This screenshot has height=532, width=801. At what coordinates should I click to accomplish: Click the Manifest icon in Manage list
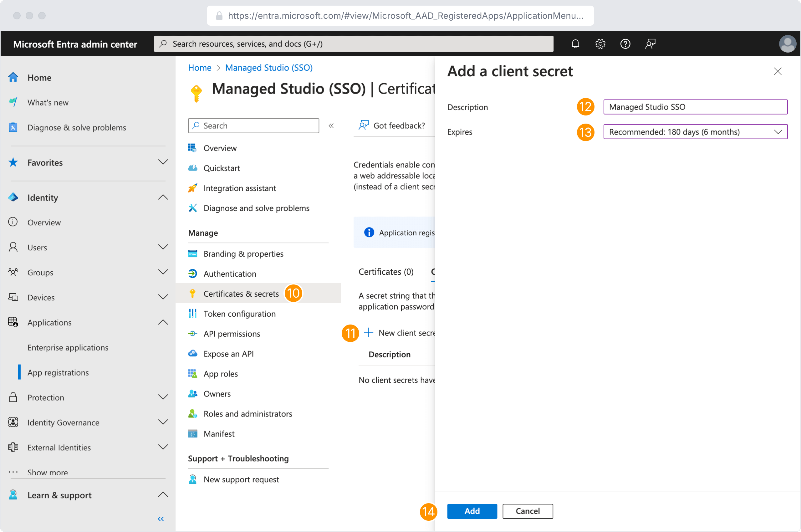pyautogui.click(x=193, y=434)
